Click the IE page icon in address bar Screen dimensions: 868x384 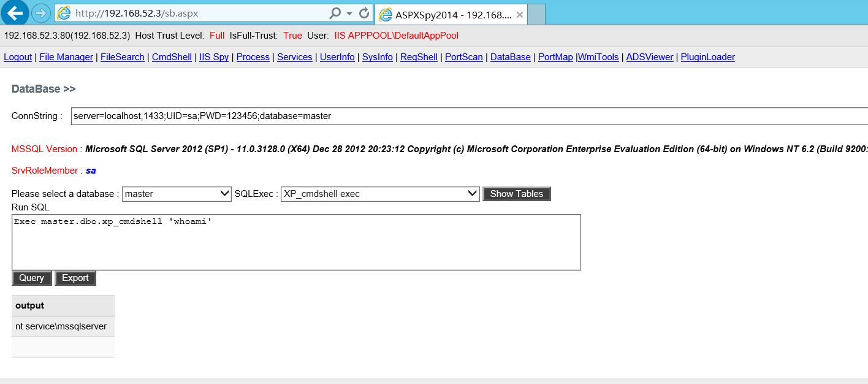click(x=64, y=13)
